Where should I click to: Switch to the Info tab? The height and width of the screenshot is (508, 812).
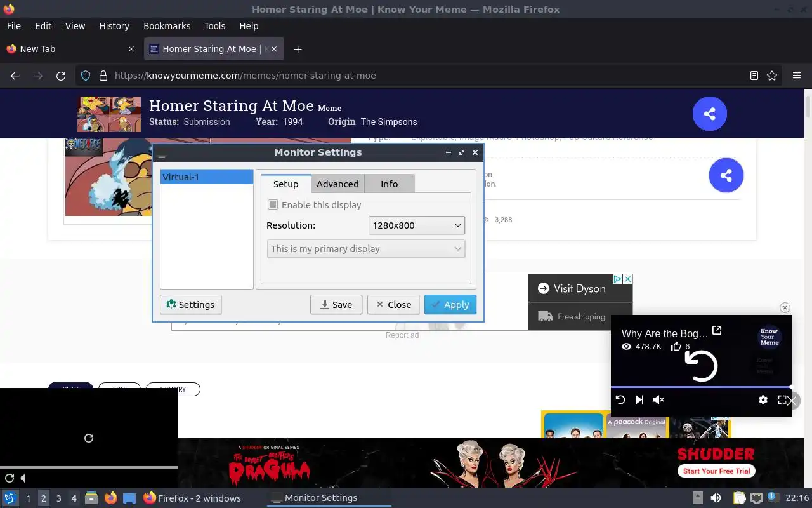(x=390, y=184)
